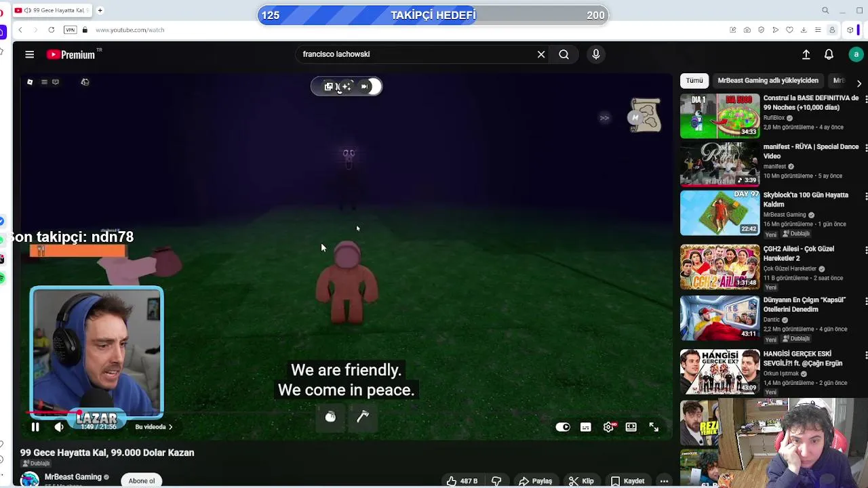
Task: Mute the video volume
Action: (59, 427)
